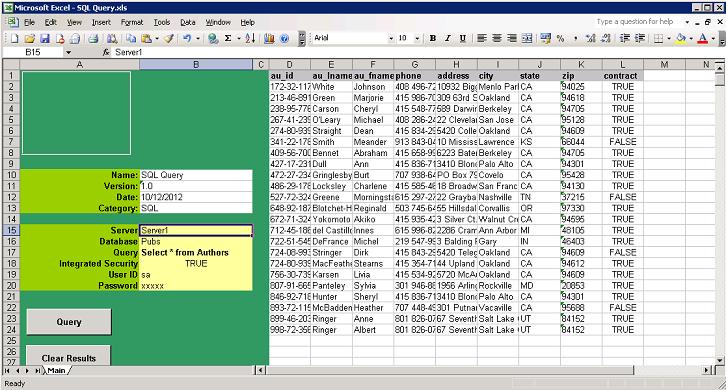Open the Name Box dropdown arrow
The height and width of the screenshot is (390, 726).
point(68,52)
